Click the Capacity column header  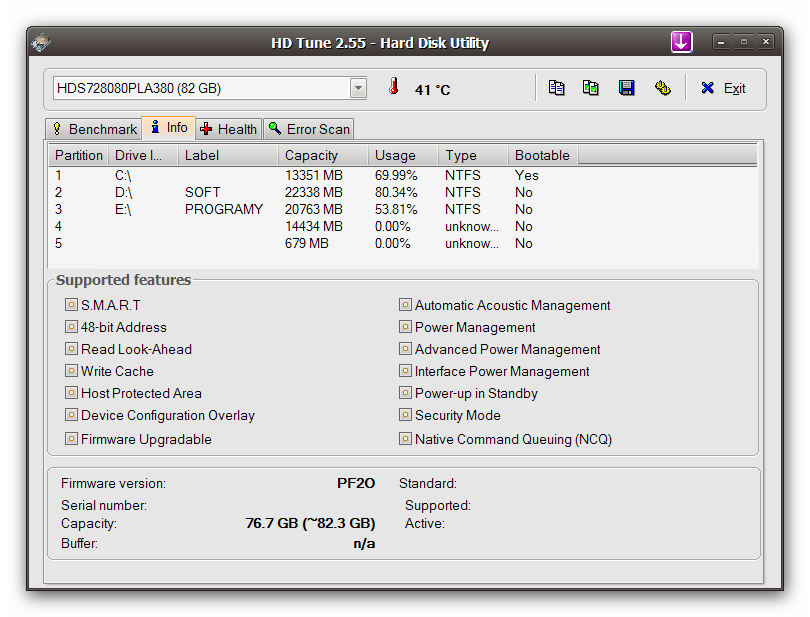pos(323,156)
